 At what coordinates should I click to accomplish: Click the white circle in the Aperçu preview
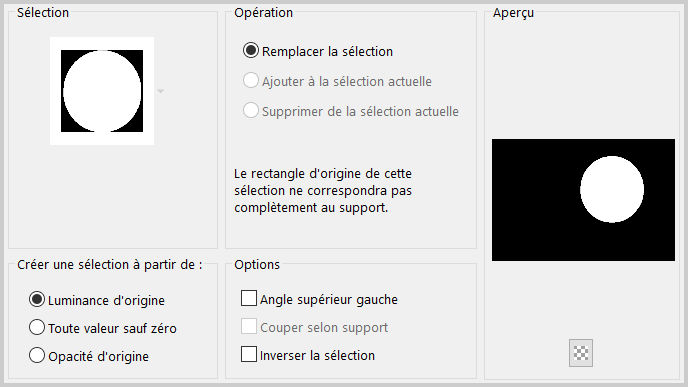click(612, 189)
